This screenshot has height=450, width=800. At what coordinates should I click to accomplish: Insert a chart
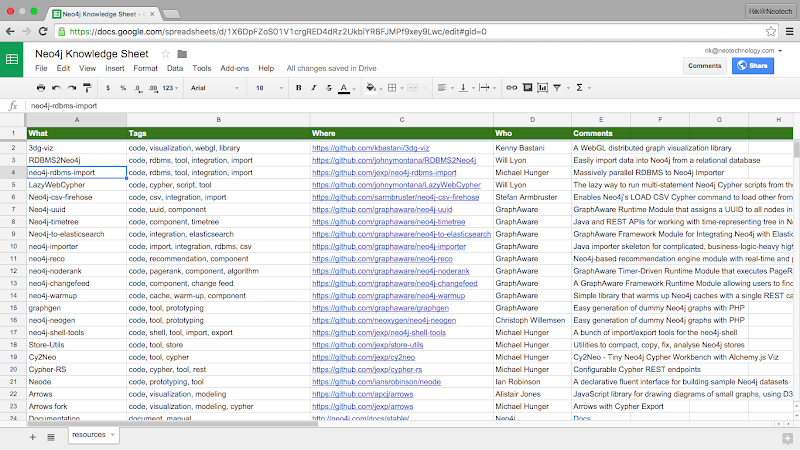coord(542,88)
